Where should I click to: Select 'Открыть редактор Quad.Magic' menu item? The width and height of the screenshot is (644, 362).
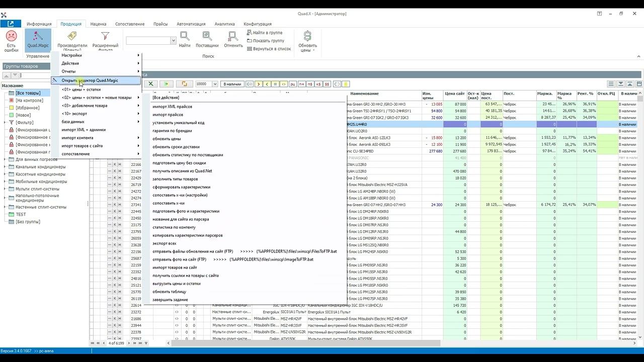97,80
